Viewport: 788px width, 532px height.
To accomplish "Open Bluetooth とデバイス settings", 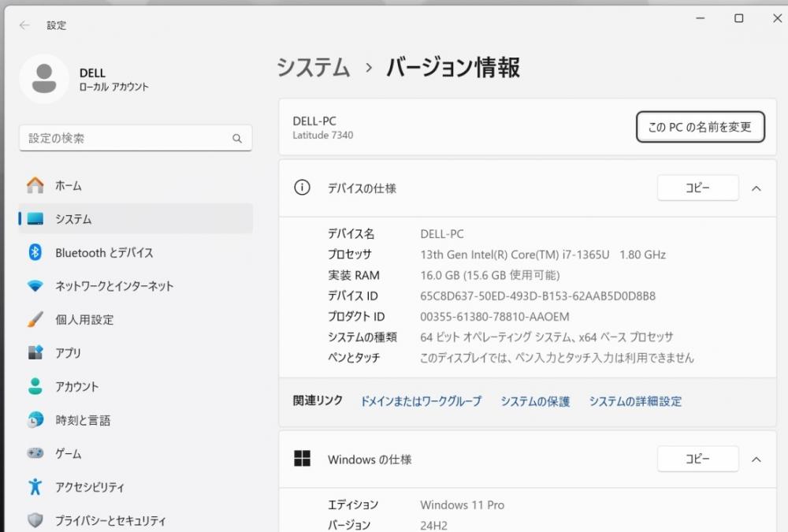I will click(x=136, y=252).
